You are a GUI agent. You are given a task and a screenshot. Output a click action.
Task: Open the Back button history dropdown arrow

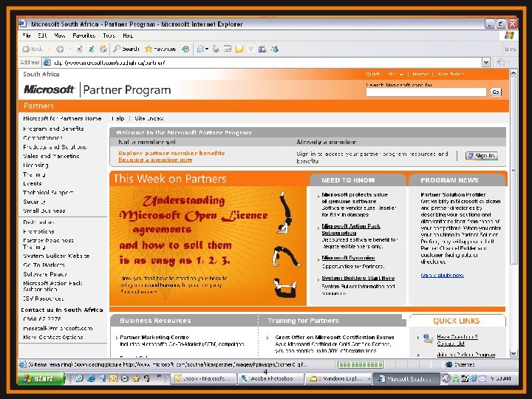point(49,50)
